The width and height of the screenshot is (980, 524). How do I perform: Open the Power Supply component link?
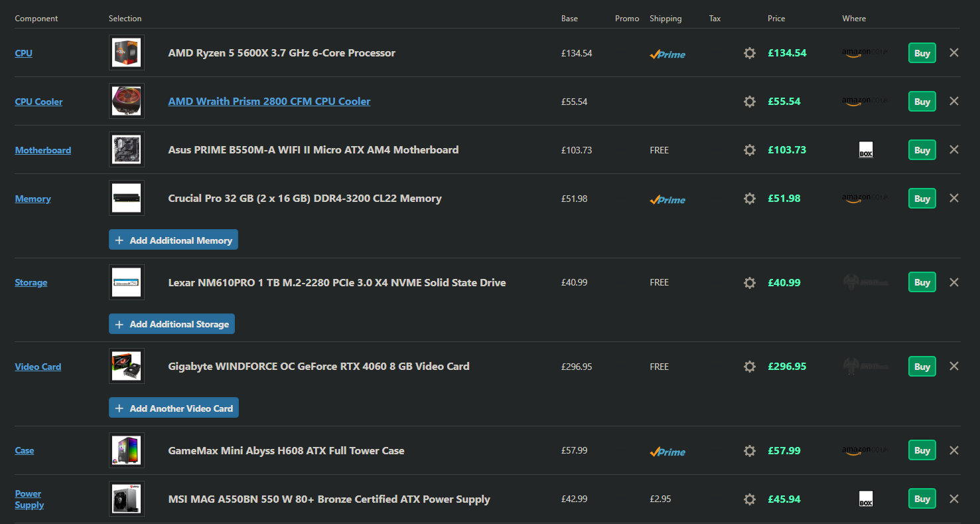click(x=29, y=499)
